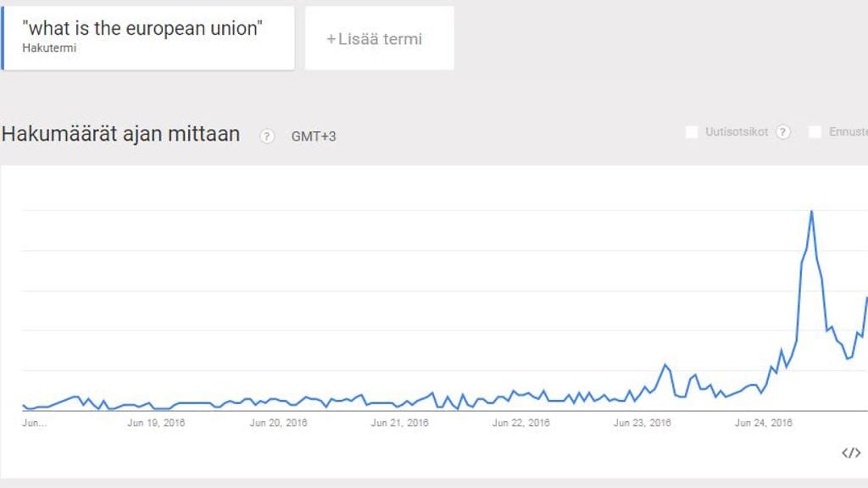868x488 pixels.
Task: Click the Hakumäärät ajan mittaan heading
Action: (120, 134)
